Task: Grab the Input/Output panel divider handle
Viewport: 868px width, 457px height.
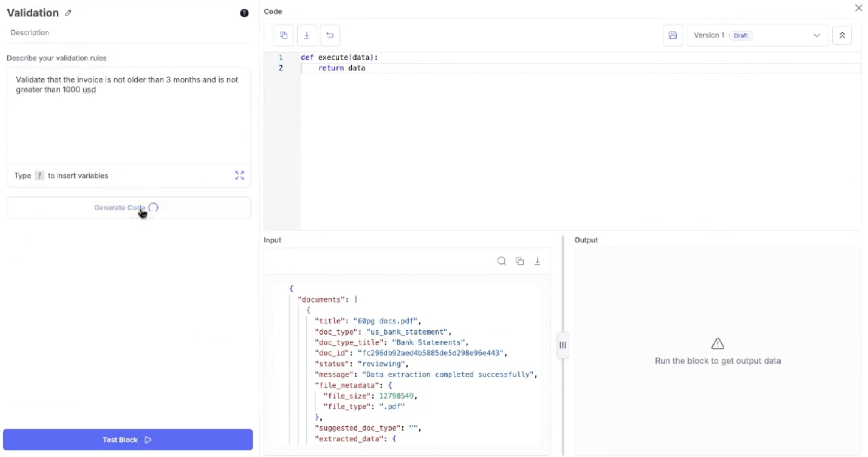Action: tap(562, 345)
